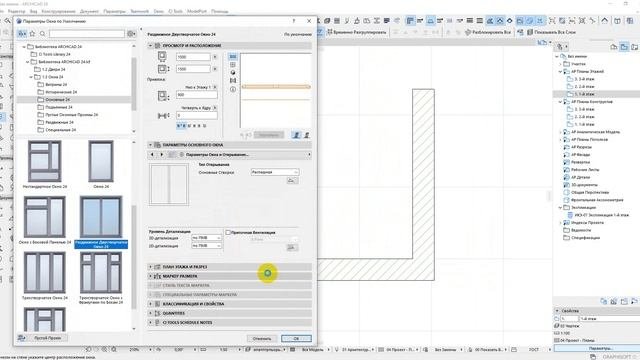The width and height of the screenshot is (640, 360).
Task: Open Layout Book icon in Navigator
Action: pos(634,47)
